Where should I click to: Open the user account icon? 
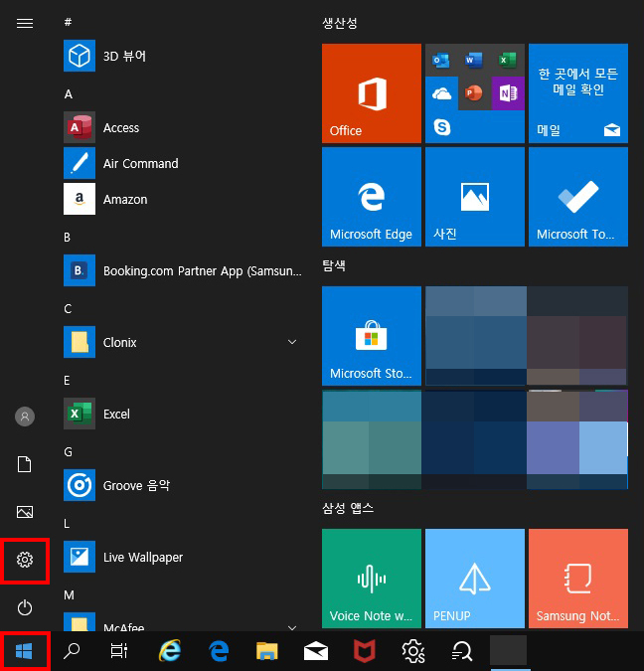pos(25,417)
